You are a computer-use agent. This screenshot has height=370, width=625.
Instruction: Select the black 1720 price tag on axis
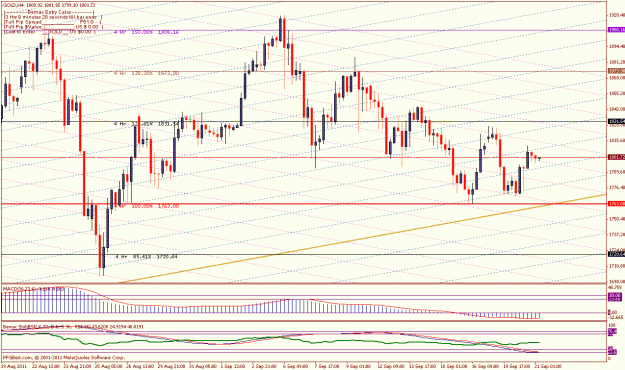click(616, 254)
